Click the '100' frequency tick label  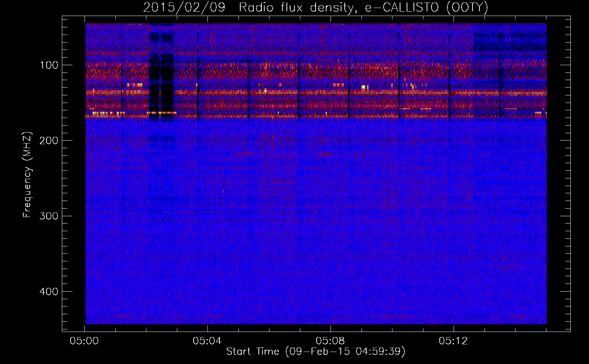[x=49, y=65]
